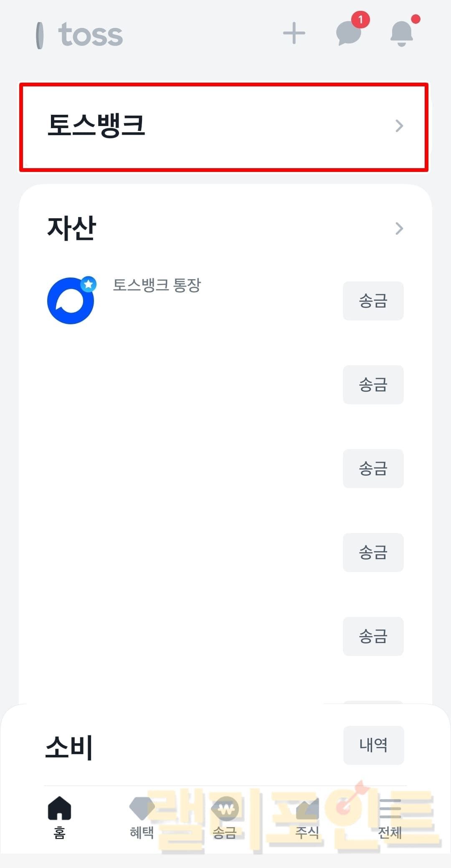The image size is (451, 868).
Task: Switch to 혜택 benefits tab
Action: pyautogui.click(x=142, y=817)
